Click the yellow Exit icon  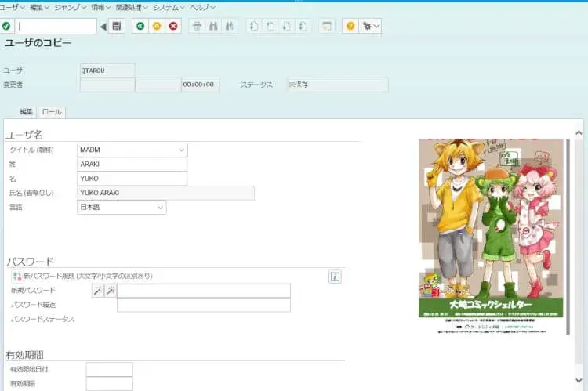(157, 26)
